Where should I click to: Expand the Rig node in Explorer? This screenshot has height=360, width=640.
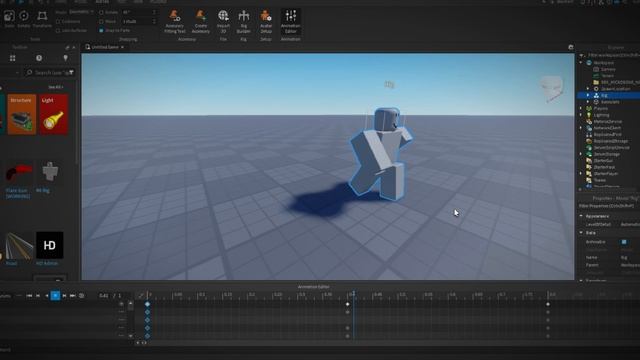(x=588, y=96)
